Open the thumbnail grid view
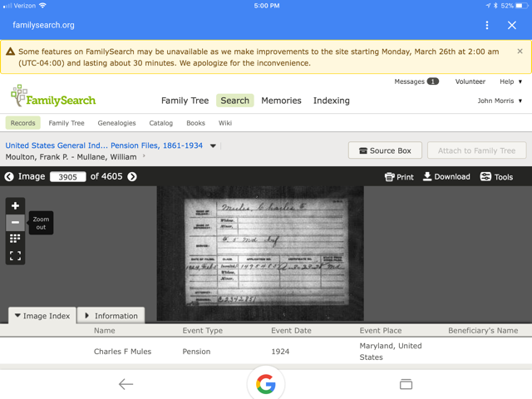Screen dimensions: 532x399 point(15,239)
